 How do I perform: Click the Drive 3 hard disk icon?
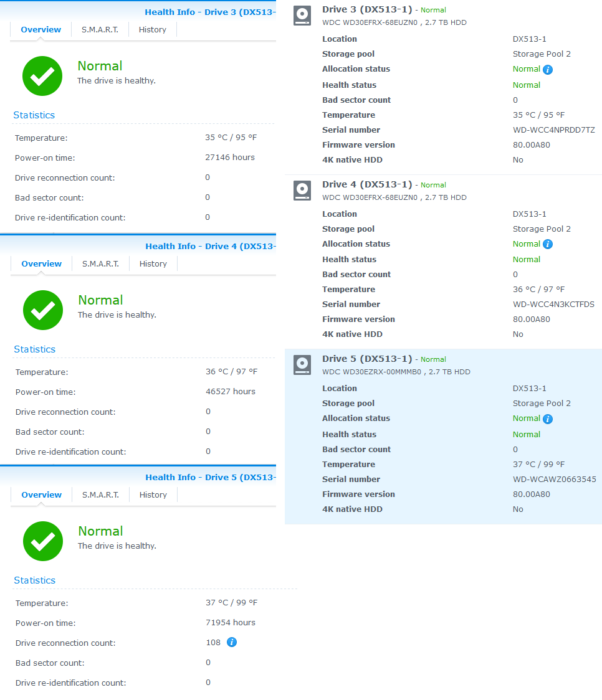(x=302, y=16)
